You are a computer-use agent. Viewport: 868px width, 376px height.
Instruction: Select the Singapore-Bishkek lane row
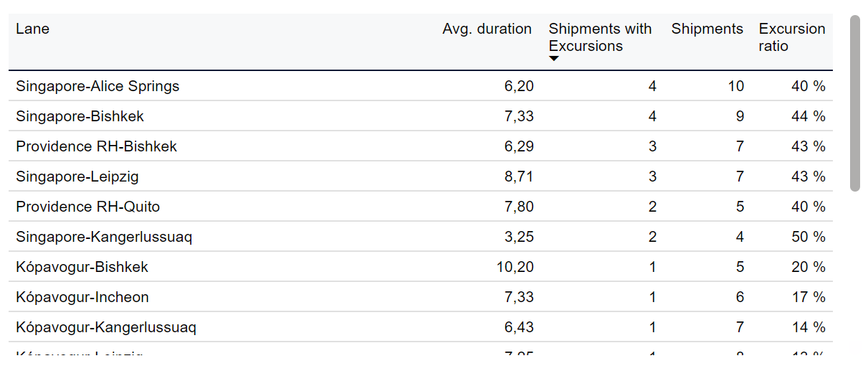coord(421,116)
